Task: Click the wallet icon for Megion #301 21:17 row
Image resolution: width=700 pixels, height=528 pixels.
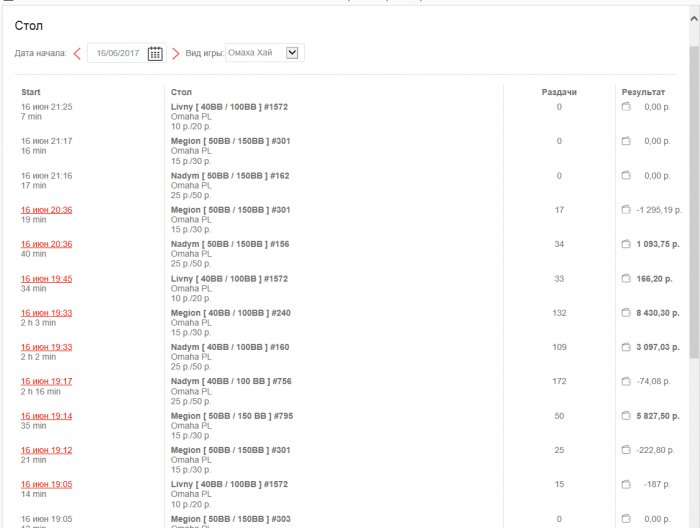Action: [x=626, y=141]
